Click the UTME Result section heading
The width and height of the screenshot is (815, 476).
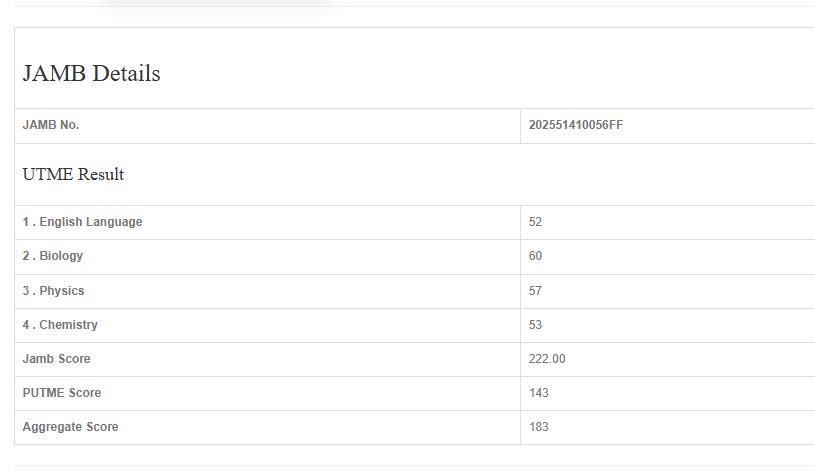(x=73, y=174)
